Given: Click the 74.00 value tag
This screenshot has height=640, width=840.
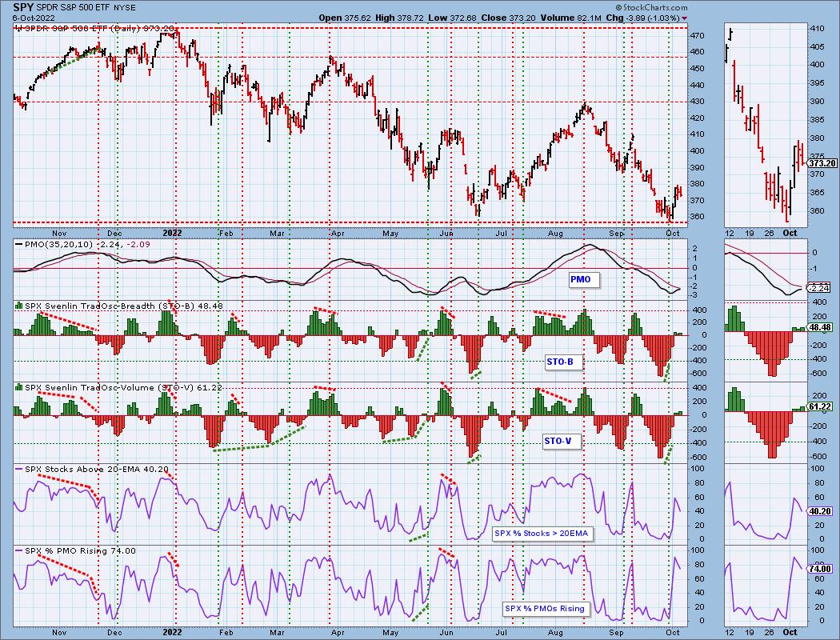Looking at the screenshot, I should pyautogui.click(x=820, y=570).
